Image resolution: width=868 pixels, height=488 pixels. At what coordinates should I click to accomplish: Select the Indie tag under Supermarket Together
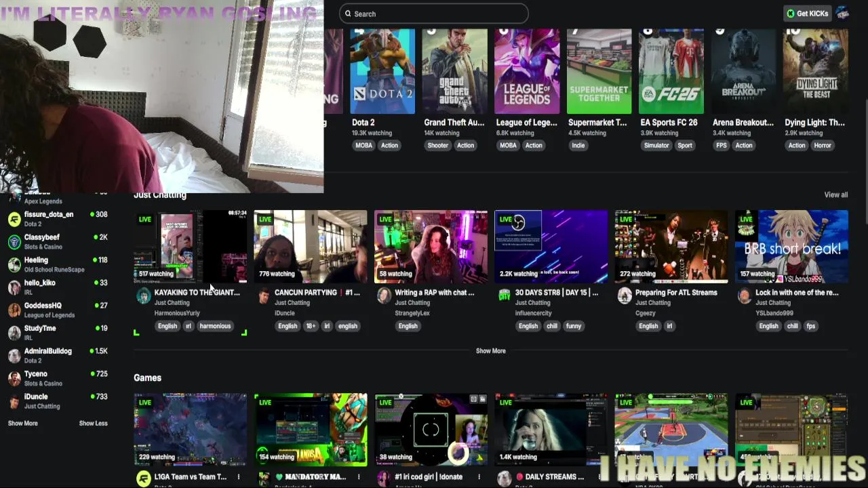(578, 145)
